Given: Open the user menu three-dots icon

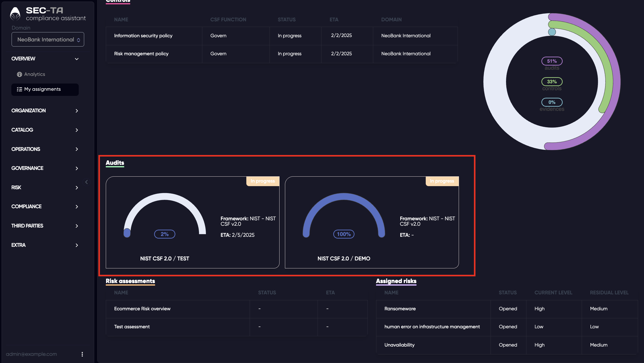Looking at the screenshot, I should (82, 354).
